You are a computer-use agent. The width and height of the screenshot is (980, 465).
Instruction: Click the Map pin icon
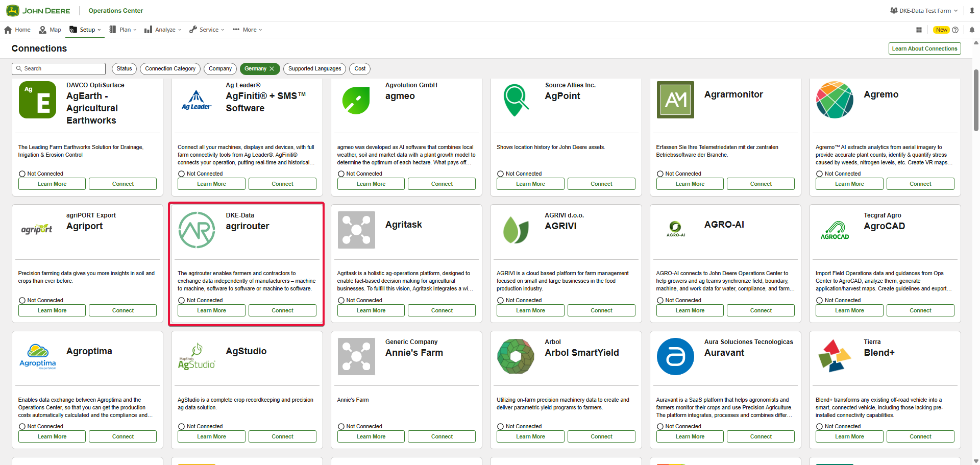43,30
